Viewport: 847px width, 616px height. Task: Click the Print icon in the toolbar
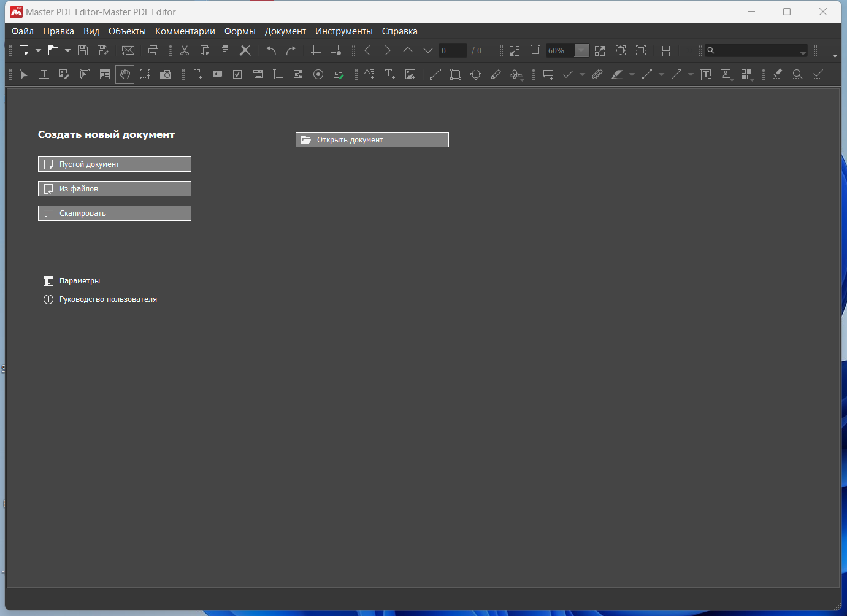click(x=153, y=51)
